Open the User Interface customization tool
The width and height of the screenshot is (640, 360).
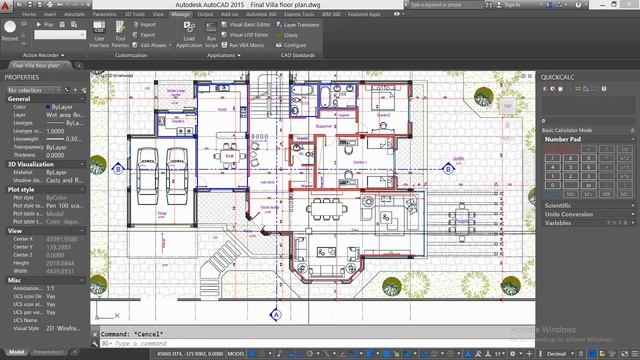[99, 34]
